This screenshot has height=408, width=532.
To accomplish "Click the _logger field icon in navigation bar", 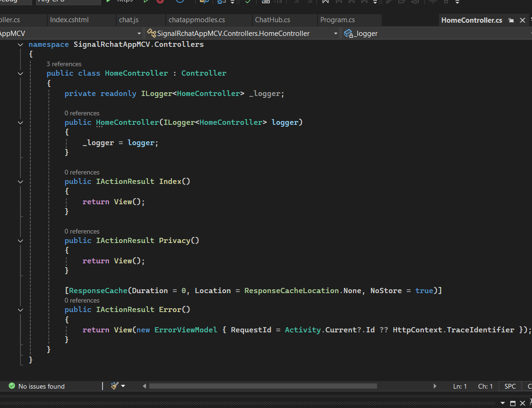I will (349, 34).
